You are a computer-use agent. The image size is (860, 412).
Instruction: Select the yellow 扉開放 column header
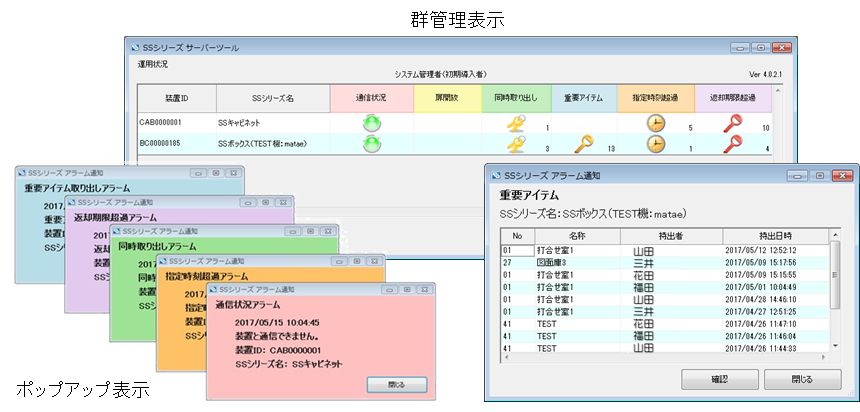point(448,99)
